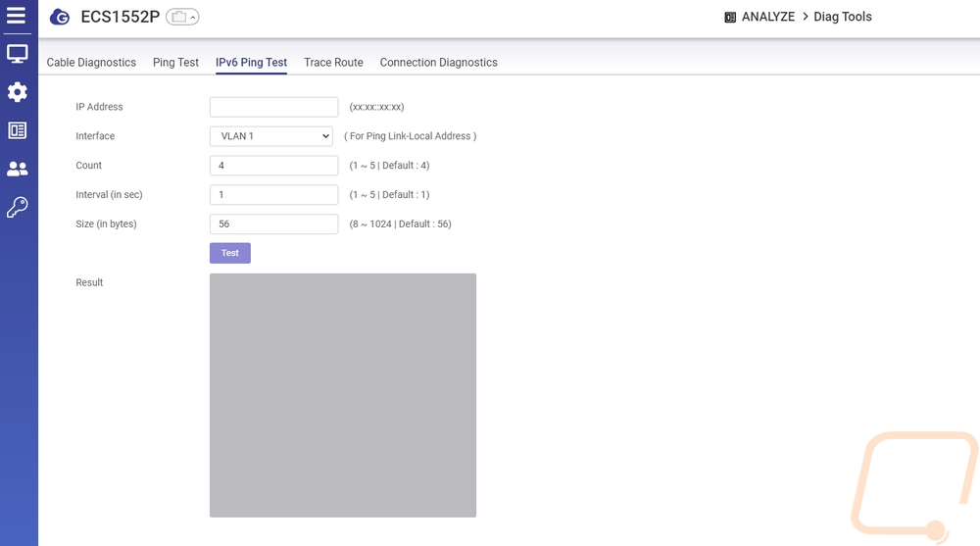This screenshot has width=980, height=546.
Task: Click the key icon in sidebar
Action: point(17,207)
